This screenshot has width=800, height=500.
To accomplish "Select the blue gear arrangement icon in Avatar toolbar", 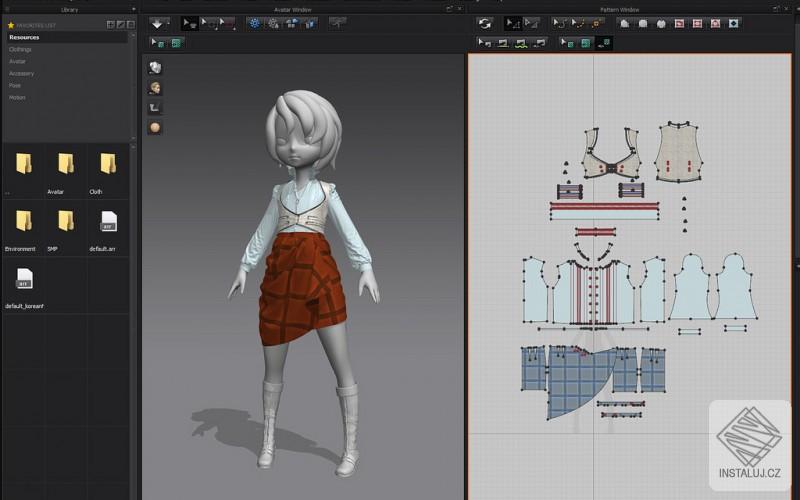I will coord(254,23).
